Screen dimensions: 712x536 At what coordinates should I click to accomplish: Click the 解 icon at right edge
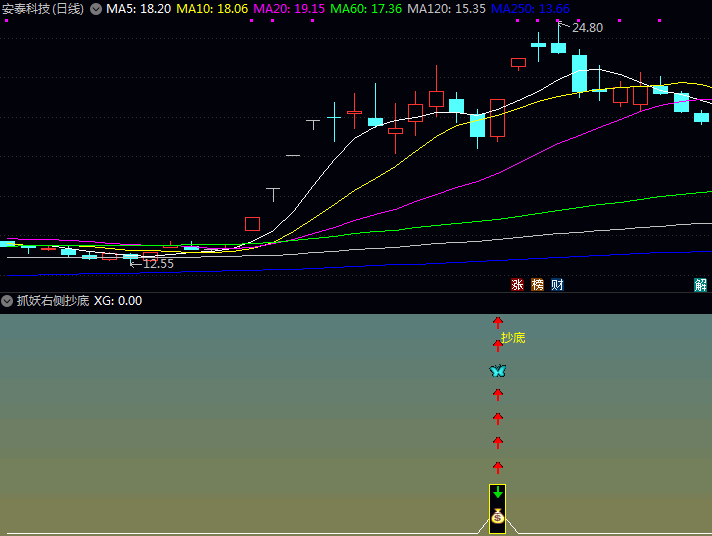point(701,285)
